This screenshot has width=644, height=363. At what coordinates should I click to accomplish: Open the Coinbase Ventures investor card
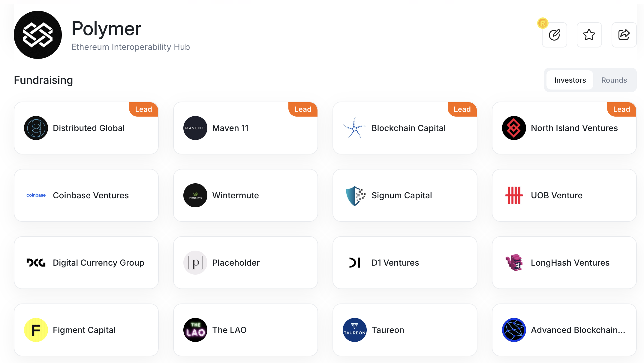click(x=86, y=195)
